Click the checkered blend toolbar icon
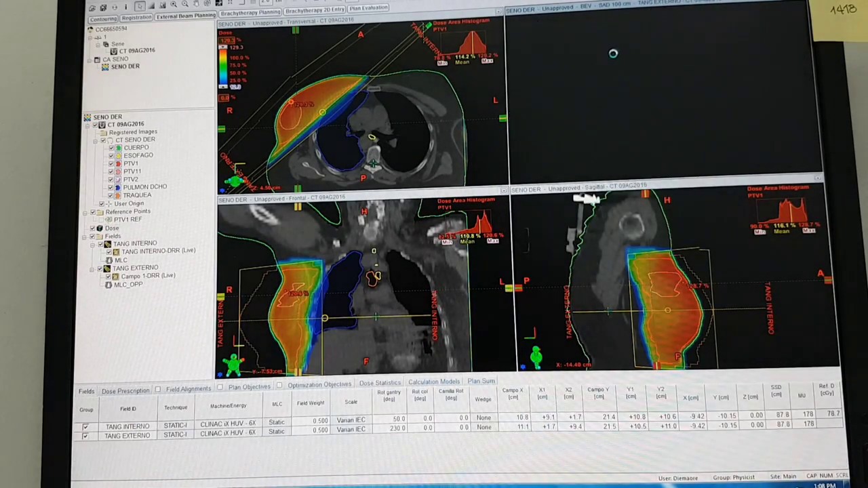Image resolution: width=868 pixels, height=488 pixels. click(219, 3)
